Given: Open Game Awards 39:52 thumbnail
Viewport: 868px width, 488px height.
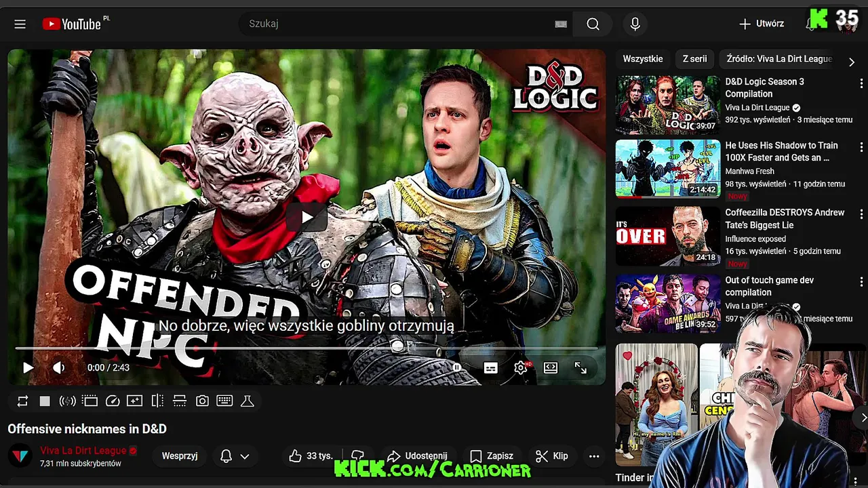Looking at the screenshot, I should point(668,304).
